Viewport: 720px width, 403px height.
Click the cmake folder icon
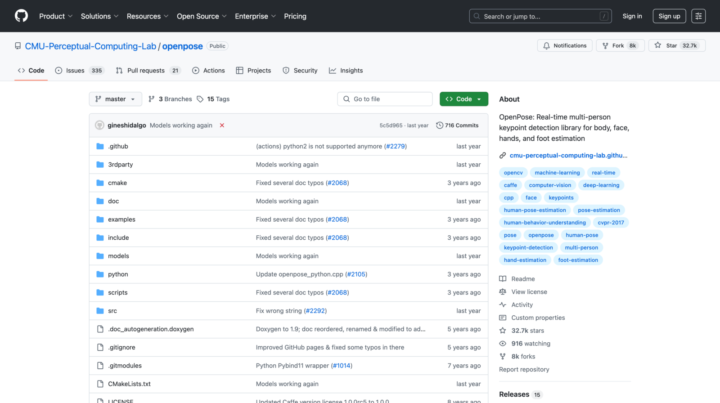(x=100, y=183)
